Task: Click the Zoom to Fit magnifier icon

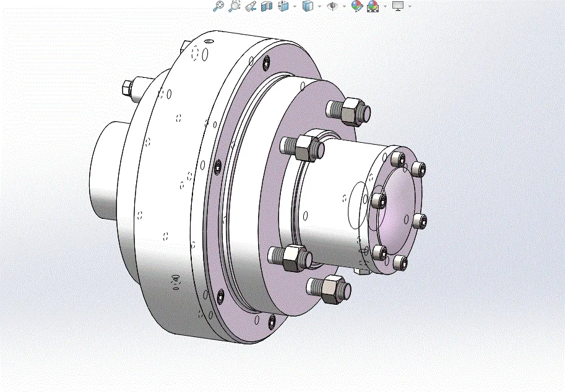Action: click(x=218, y=6)
